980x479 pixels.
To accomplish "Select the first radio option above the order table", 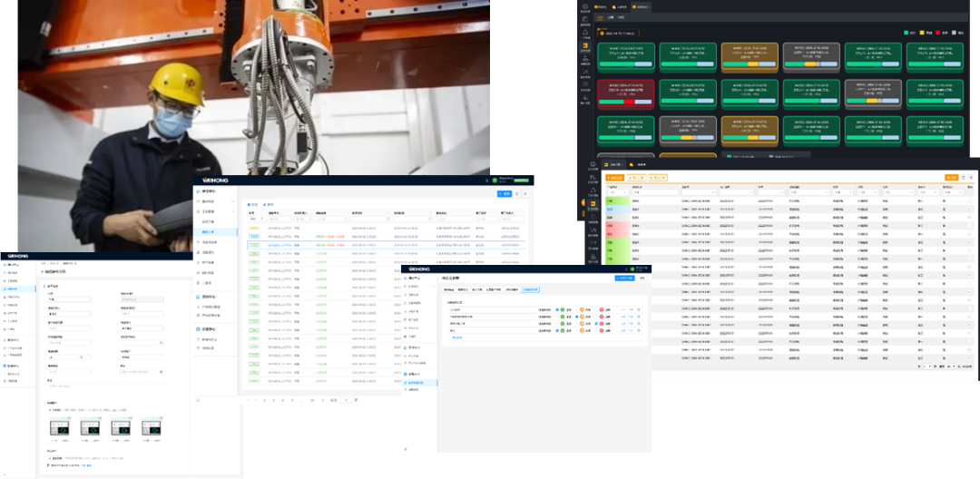I will 250,205.
